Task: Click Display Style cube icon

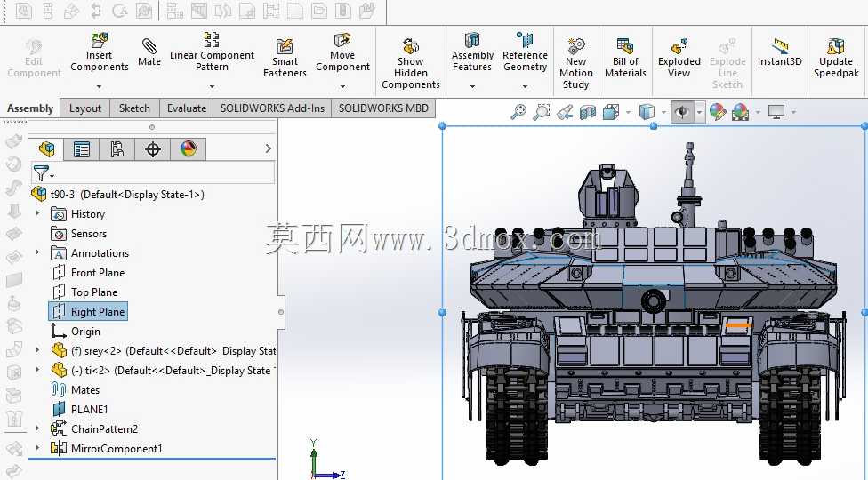Action: point(647,112)
